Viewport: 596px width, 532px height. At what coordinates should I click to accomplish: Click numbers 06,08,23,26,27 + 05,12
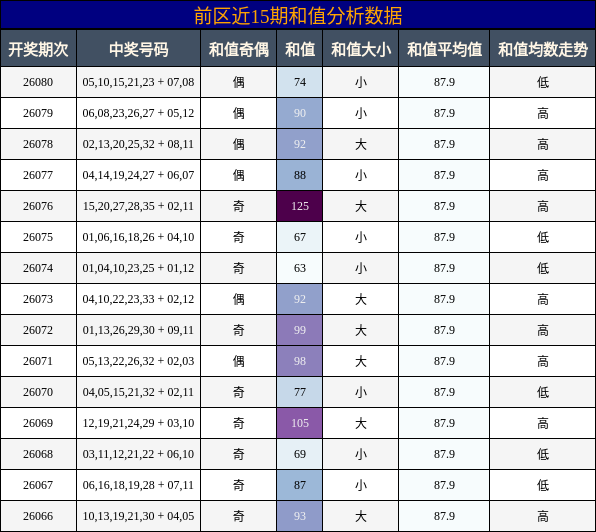138,113
